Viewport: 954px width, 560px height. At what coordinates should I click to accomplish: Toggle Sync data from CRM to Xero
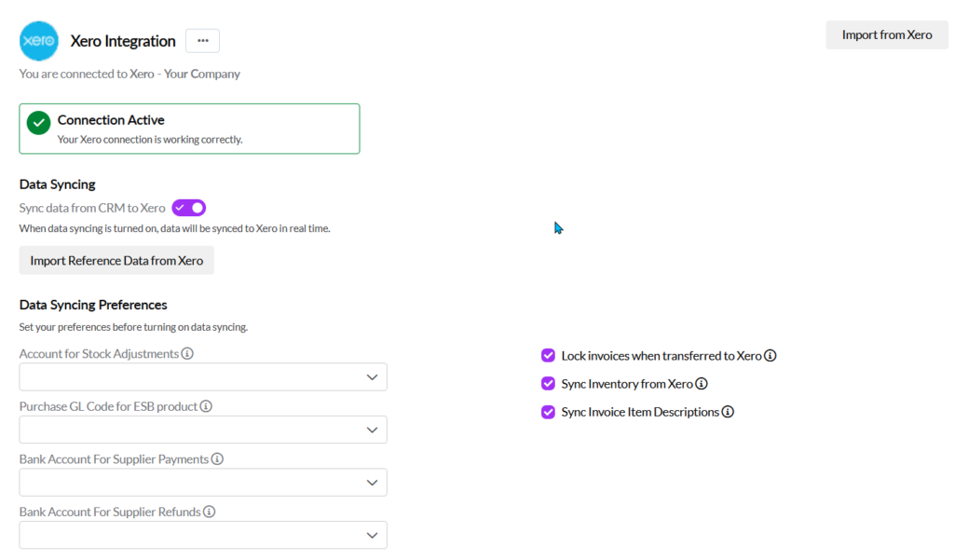pyautogui.click(x=188, y=208)
